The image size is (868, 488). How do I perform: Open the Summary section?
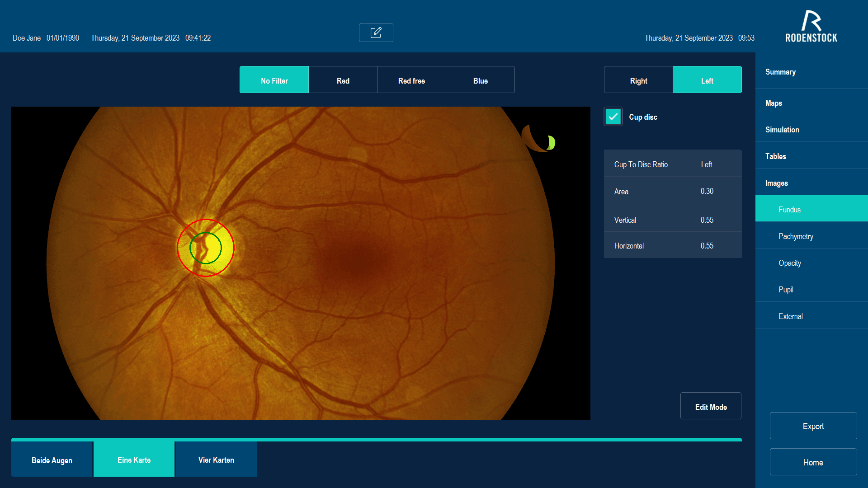click(780, 72)
